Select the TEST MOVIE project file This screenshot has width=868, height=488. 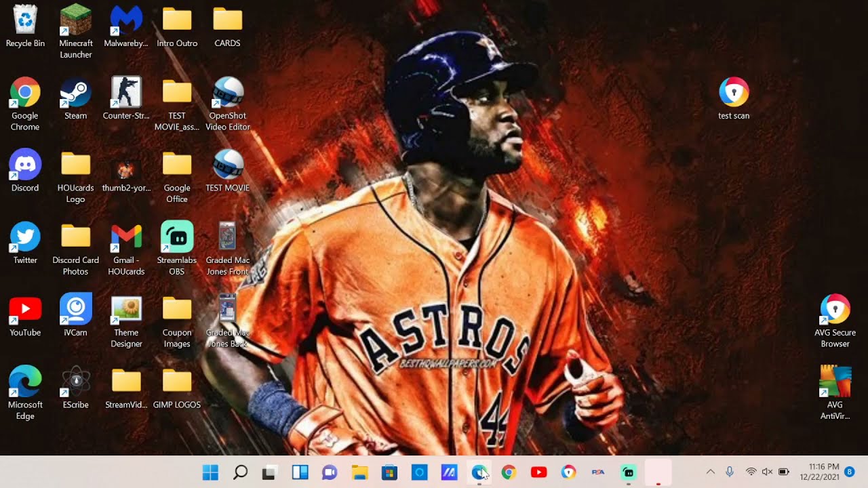pyautogui.click(x=228, y=171)
